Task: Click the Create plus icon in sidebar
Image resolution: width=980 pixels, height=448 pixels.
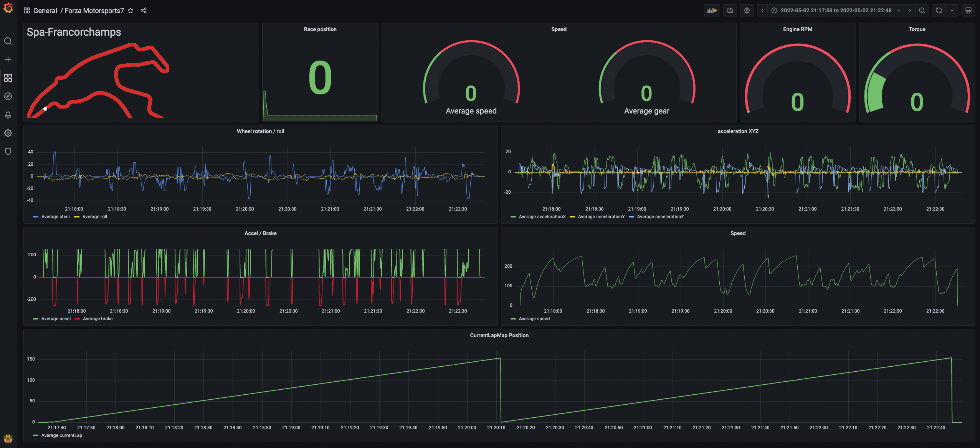Action: [8, 59]
